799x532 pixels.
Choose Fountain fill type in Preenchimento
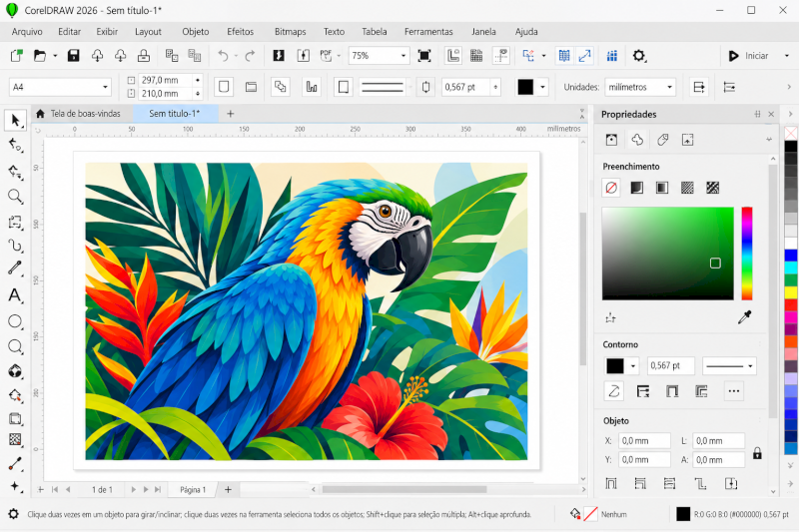tap(662, 188)
